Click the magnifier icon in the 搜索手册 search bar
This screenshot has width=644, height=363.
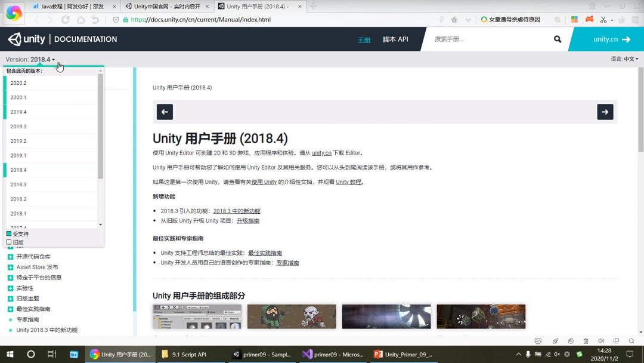pos(556,39)
